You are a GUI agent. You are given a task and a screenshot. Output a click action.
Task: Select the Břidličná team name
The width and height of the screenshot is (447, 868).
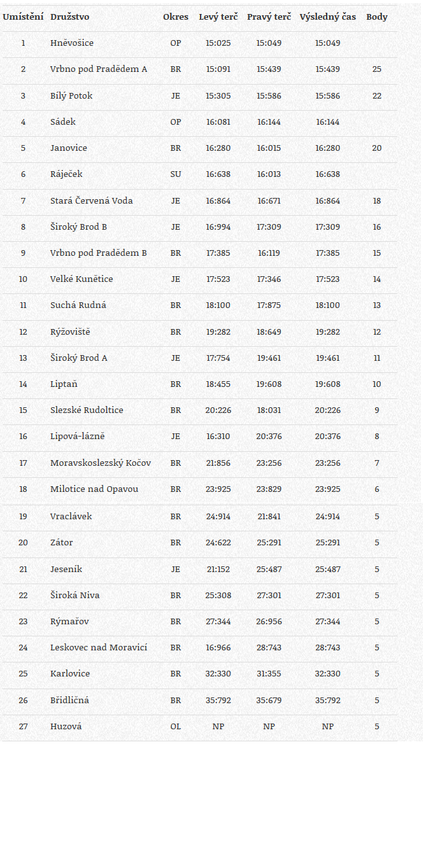[69, 700]
